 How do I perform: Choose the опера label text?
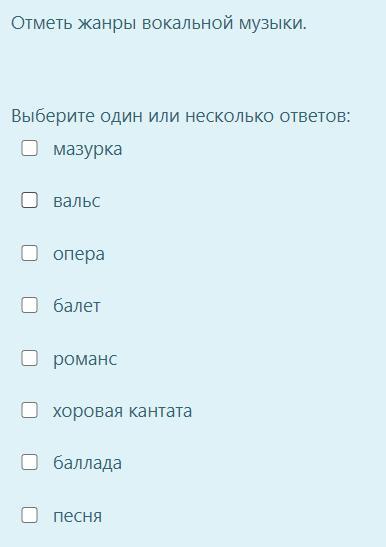[x=79, y=254]
